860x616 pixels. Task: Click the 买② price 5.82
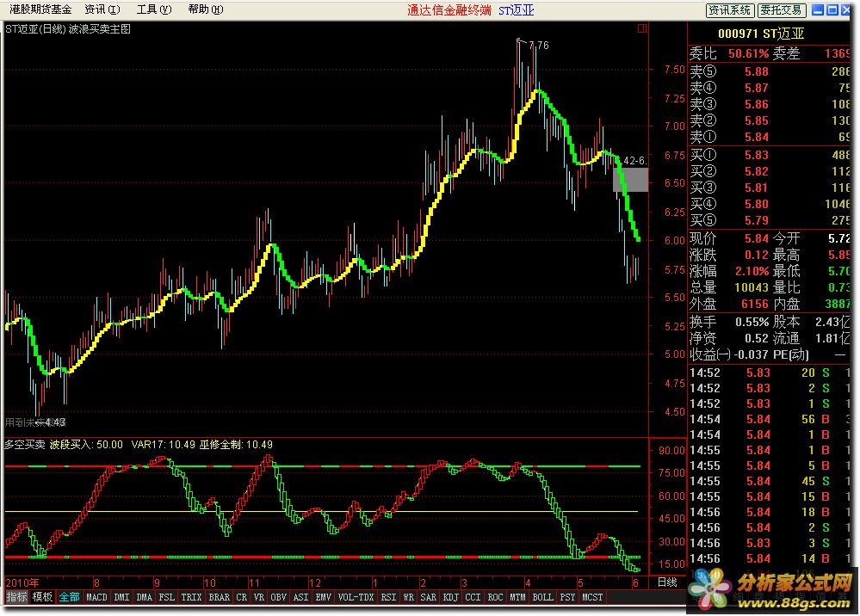[x=757, y=172]
